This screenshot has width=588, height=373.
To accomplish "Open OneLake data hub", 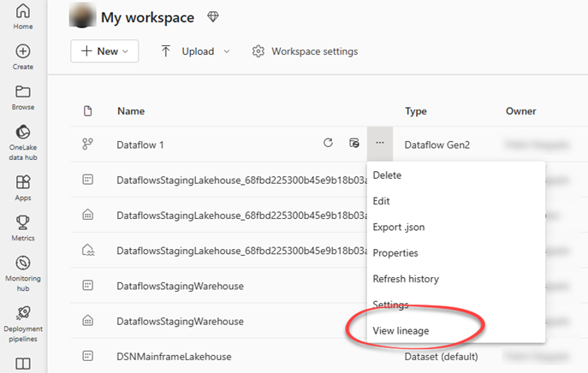I will [x=23, y=143].
